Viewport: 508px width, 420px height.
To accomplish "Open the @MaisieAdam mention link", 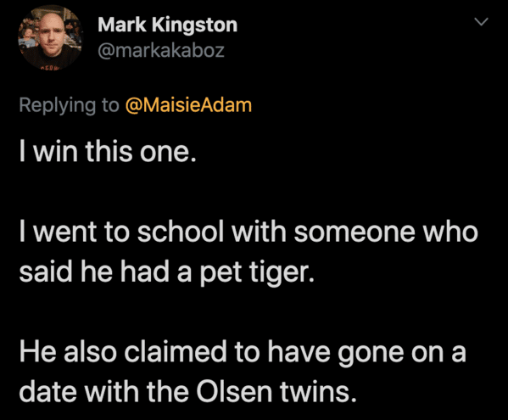I will tap(188, 105).
